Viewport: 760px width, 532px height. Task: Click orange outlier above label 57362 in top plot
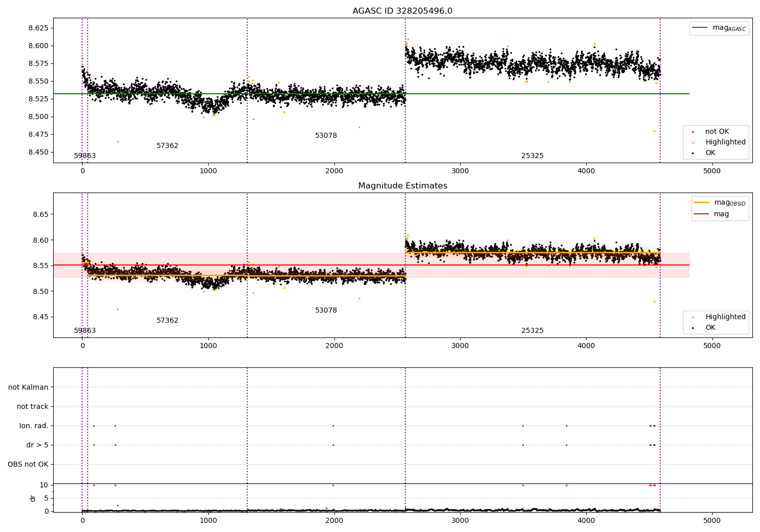coord(118,141)
